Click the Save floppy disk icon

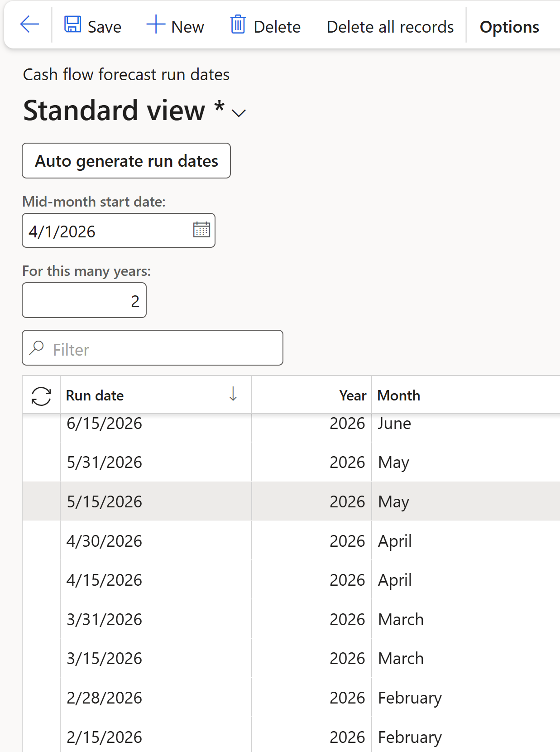point(72,24)
